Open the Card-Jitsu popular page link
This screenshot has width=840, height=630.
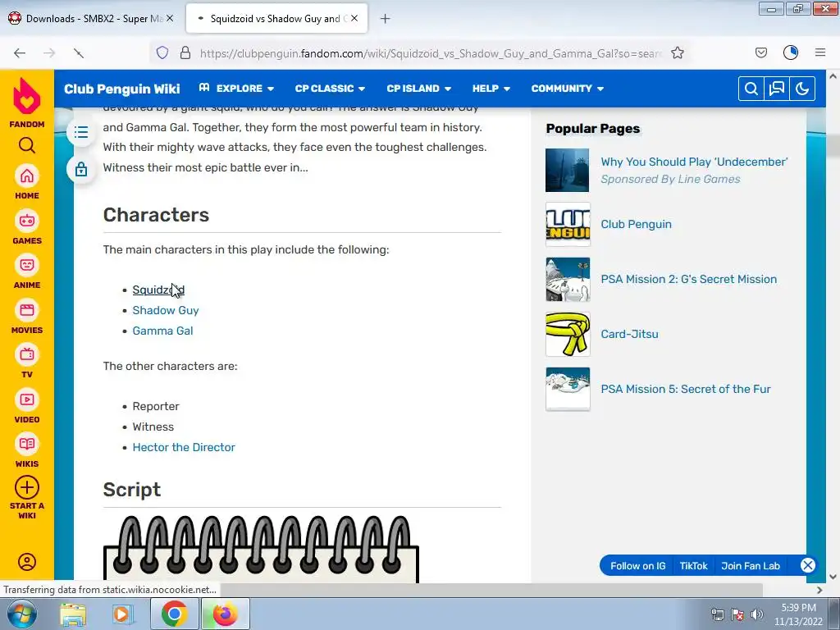(629, 335)
